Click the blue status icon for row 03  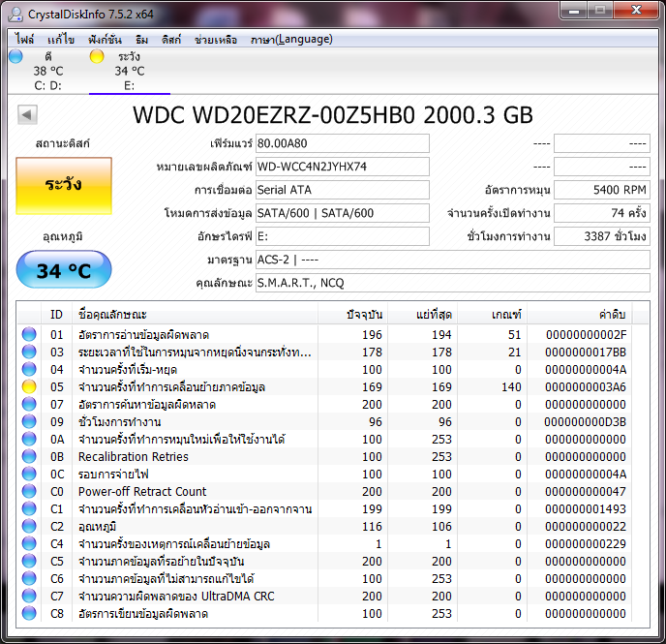click(x=29, y=352)
